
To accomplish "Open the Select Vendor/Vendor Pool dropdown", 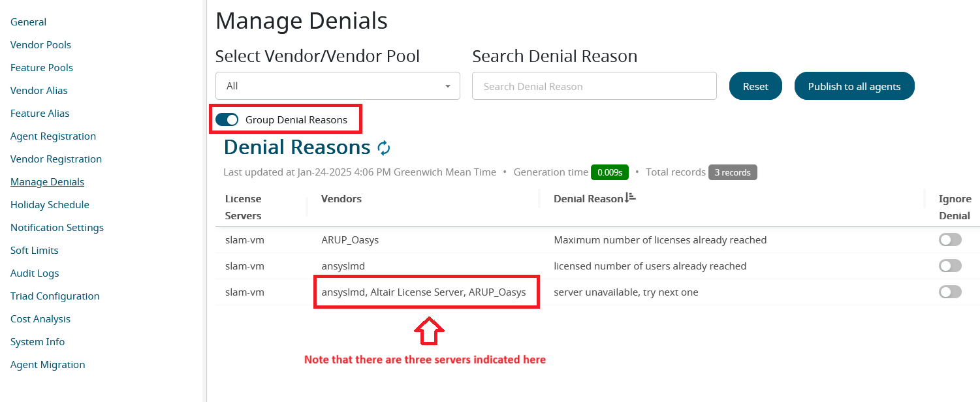I will point(337,86).
